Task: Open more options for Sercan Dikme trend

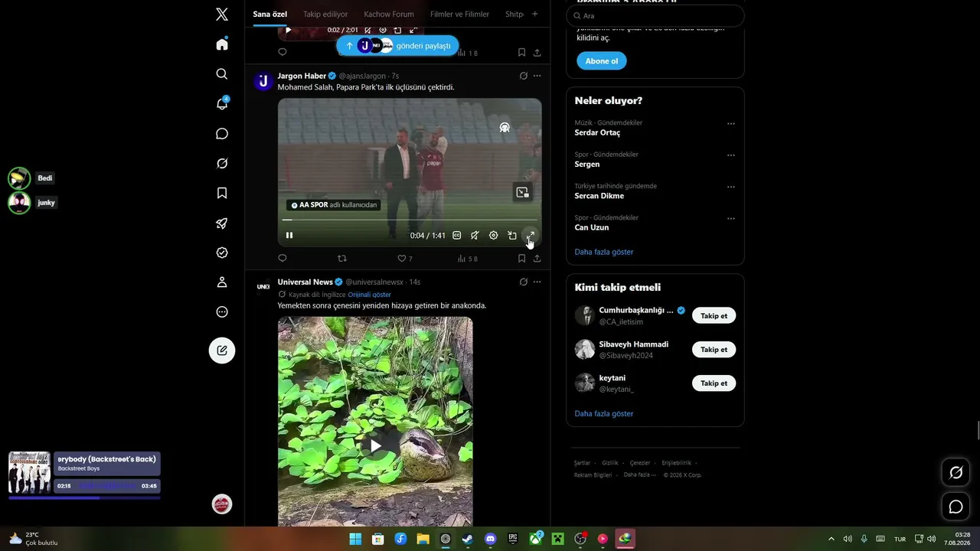Action: pyautogui.click(x=731, y=187)
